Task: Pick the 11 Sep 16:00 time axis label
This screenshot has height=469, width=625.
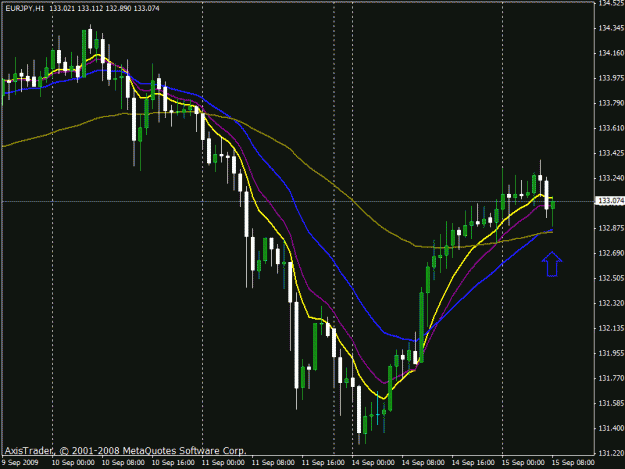Action: 323,463
